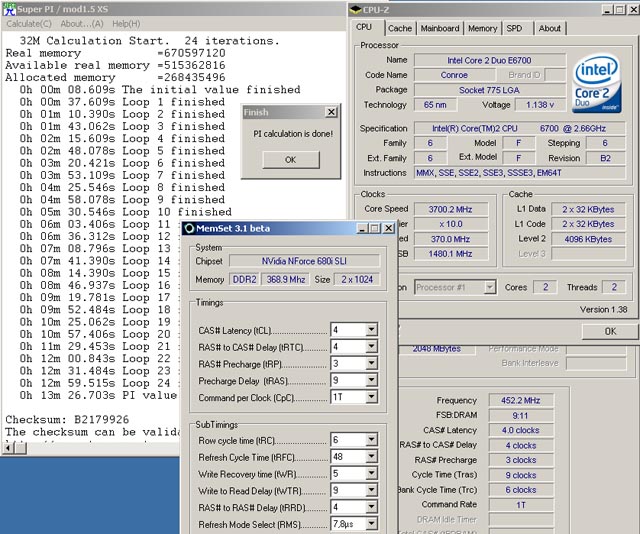
Task: Open the About...(A) menu in Super PI
Action: (x=82, y=24)
